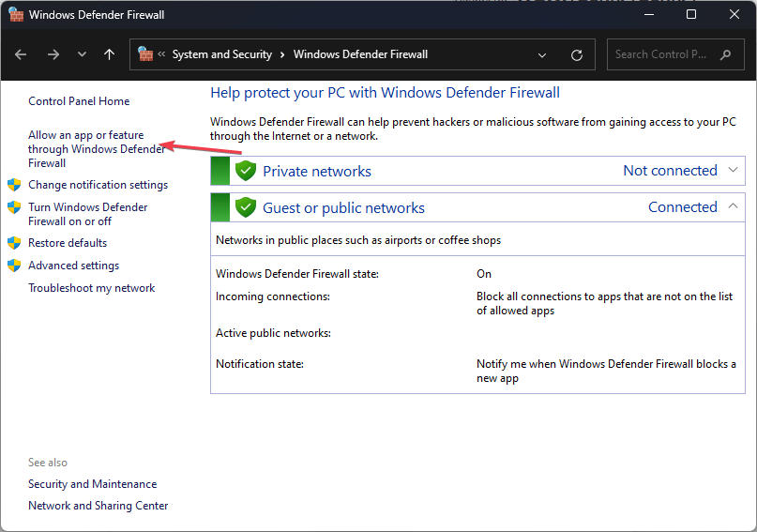Click Windows Defender Firewall breadcrumb
This screenshot has height=532, width=757.
pos(360,54)
